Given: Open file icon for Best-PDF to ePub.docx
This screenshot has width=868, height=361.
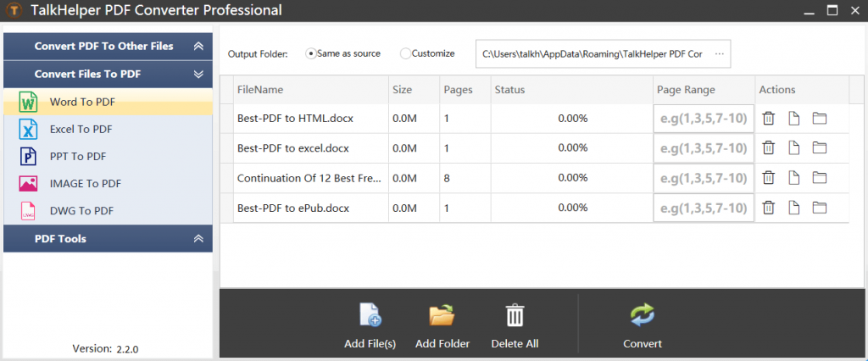Looking at the screenshot, I should (x=793, y=208).
